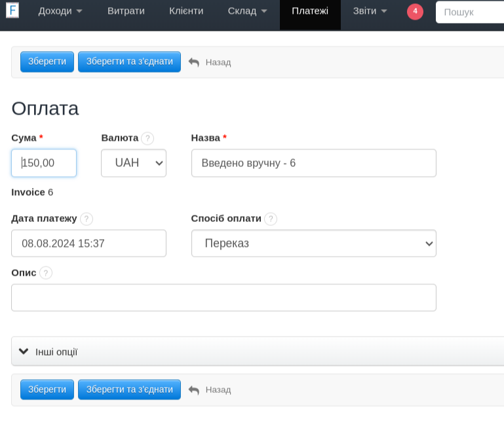Focus the Сума amount field
The image size is (504, 425).
pos(44,163)
